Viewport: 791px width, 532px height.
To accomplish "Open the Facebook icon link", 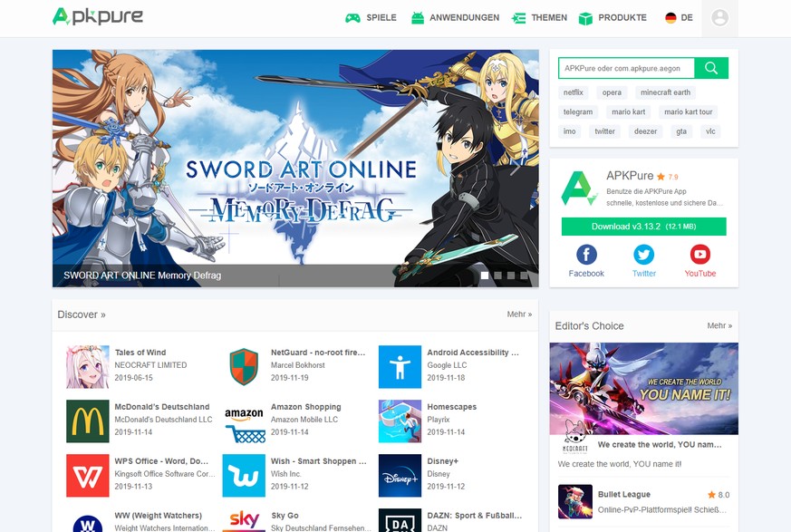I will (586, 255).
